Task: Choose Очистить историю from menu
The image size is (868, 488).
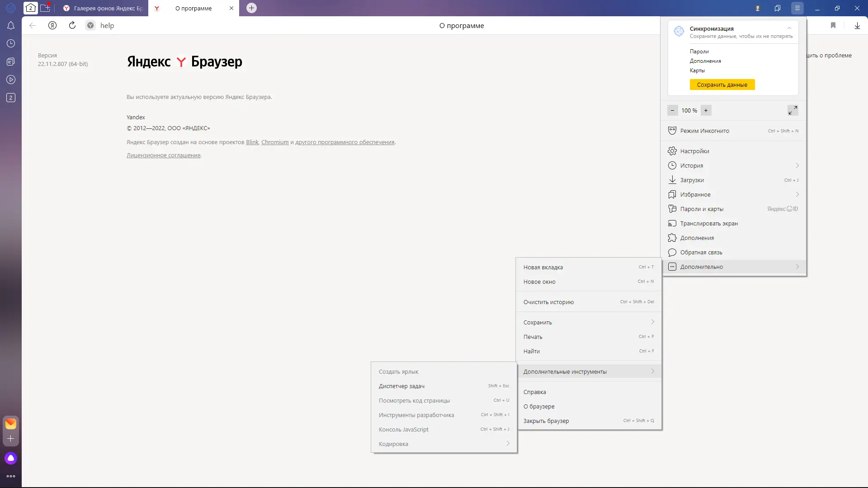Action: click(548, 302)
